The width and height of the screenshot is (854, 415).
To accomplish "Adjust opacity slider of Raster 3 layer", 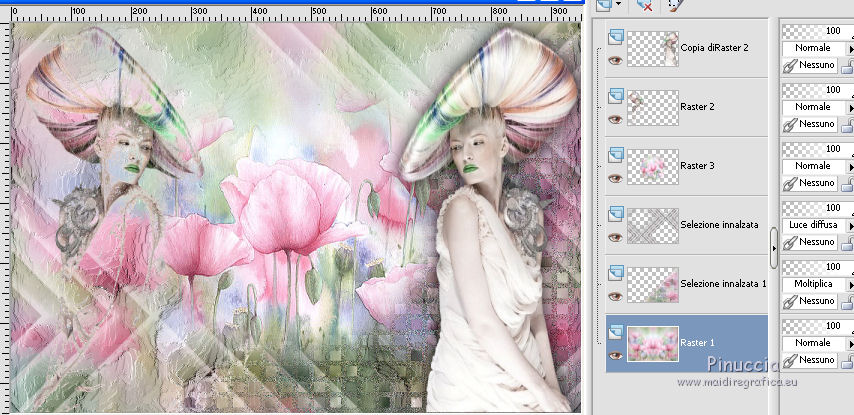I will click(x=818, y=149).
